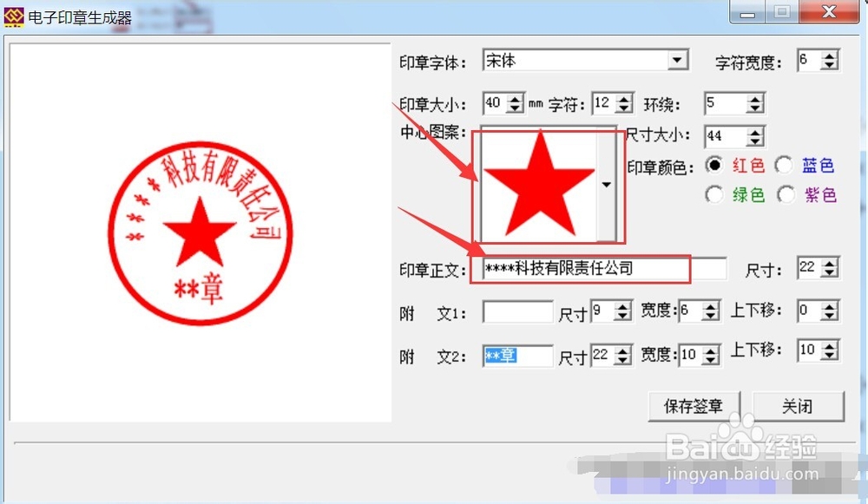Click the 附文1 text input field
The height and width of the screenshot is (504, 868).
click(517, 311)
